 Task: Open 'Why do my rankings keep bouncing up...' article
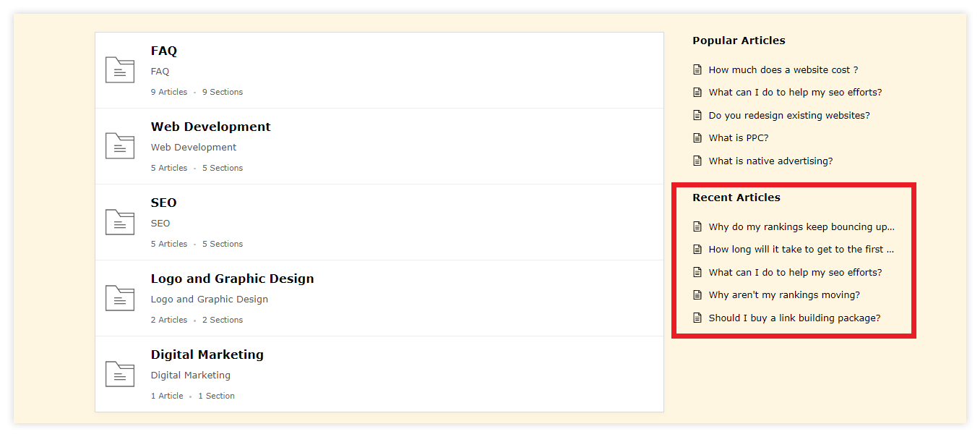click(801, 227)
